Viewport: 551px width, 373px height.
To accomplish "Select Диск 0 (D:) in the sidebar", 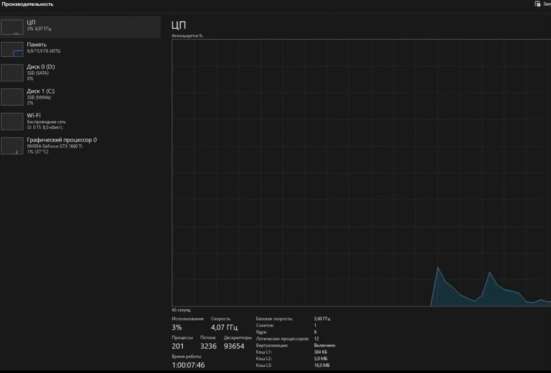I will (80, 72).
